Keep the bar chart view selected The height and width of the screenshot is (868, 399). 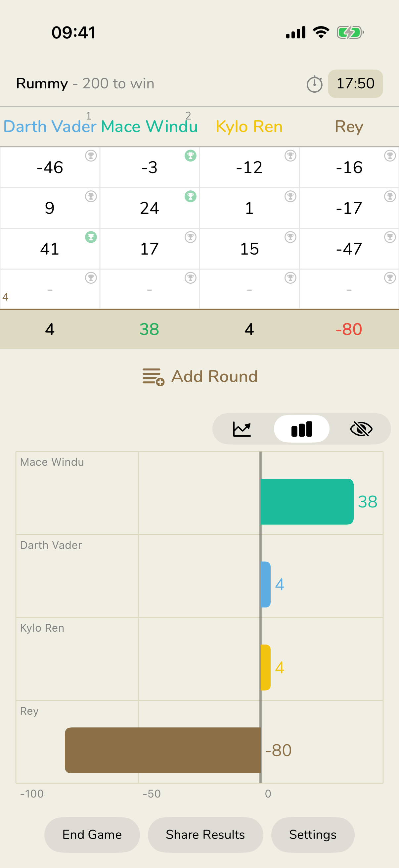coord(301,428)
